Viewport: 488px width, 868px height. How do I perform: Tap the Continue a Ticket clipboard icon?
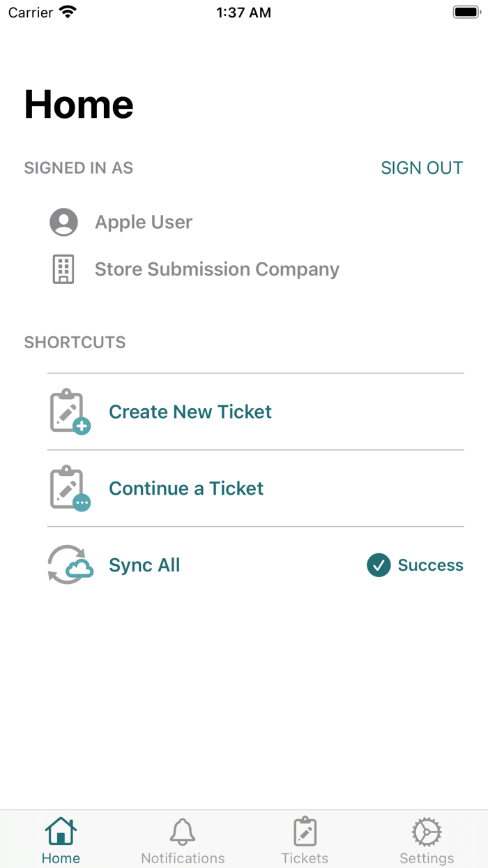tap(70, 488)
